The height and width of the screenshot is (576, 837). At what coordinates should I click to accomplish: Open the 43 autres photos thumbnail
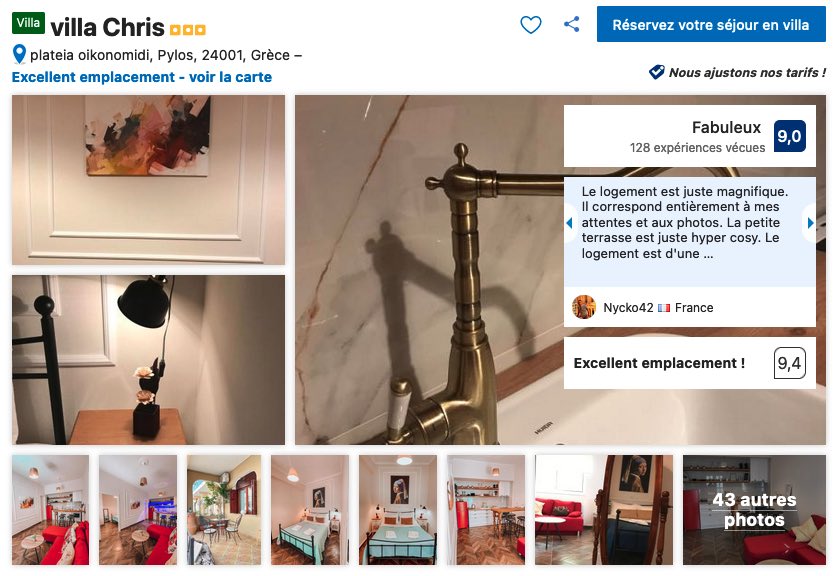tap(754, 510)
